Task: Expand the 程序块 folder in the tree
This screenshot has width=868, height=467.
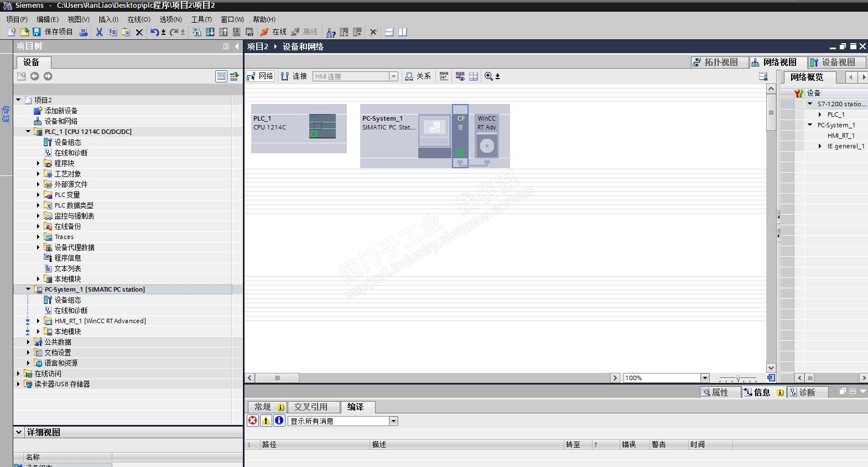Action: point(38,163)
